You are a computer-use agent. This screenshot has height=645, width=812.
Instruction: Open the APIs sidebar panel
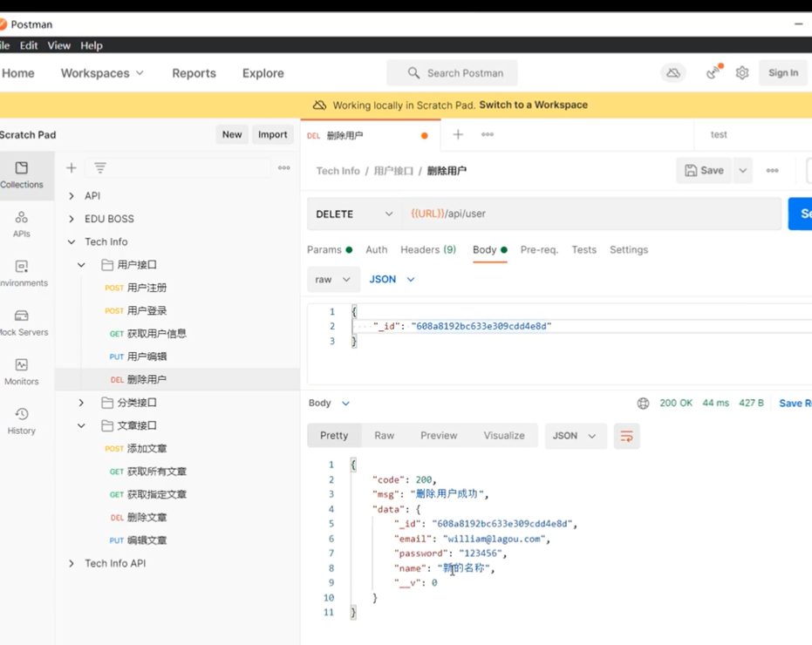pos(22,224)
